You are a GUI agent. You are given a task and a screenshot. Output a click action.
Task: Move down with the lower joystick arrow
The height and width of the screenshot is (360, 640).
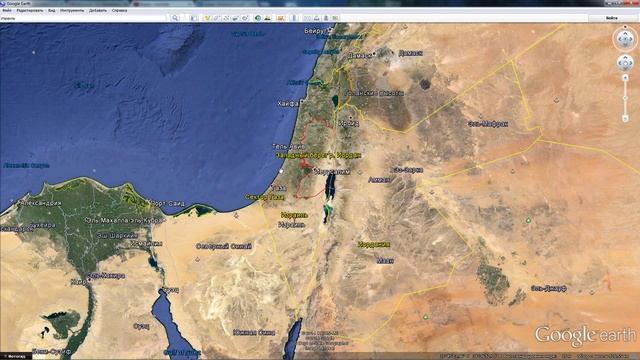coord(625,68)
